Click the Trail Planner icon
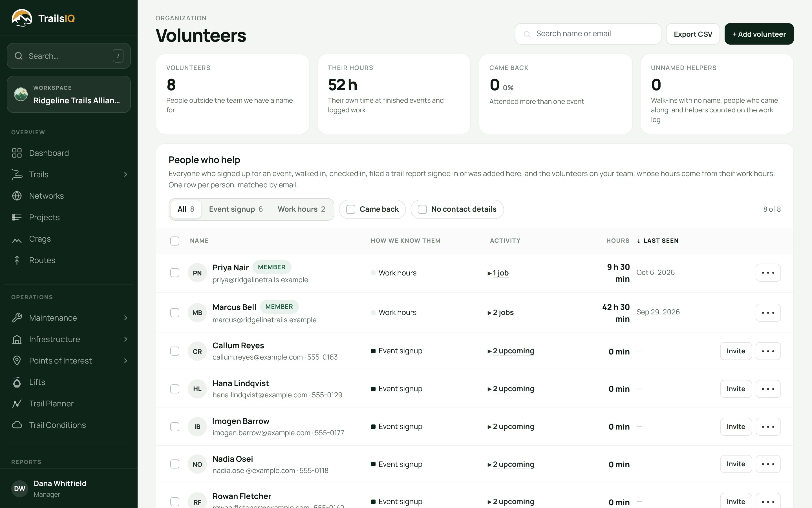 17,404
